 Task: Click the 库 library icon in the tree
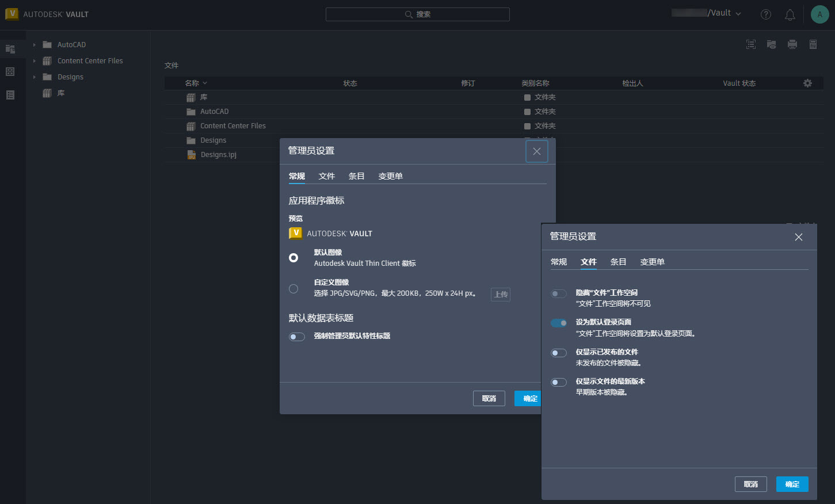coord(47,93)
